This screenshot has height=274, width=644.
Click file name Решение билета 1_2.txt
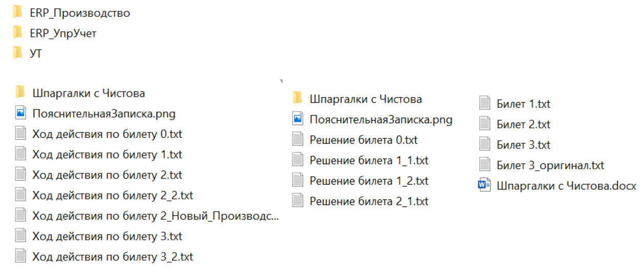(x=369, y=180)
